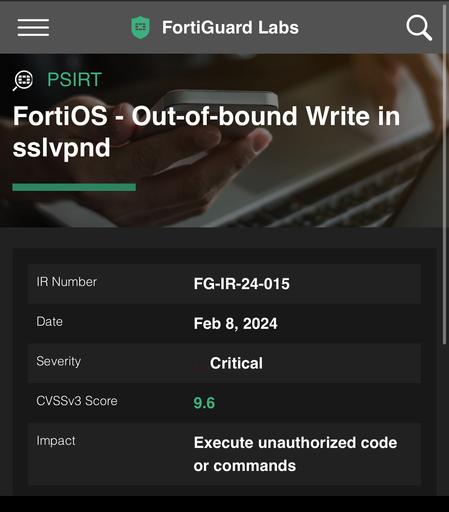Open the FortiGuard Labs home link

(x=230, y=27)
